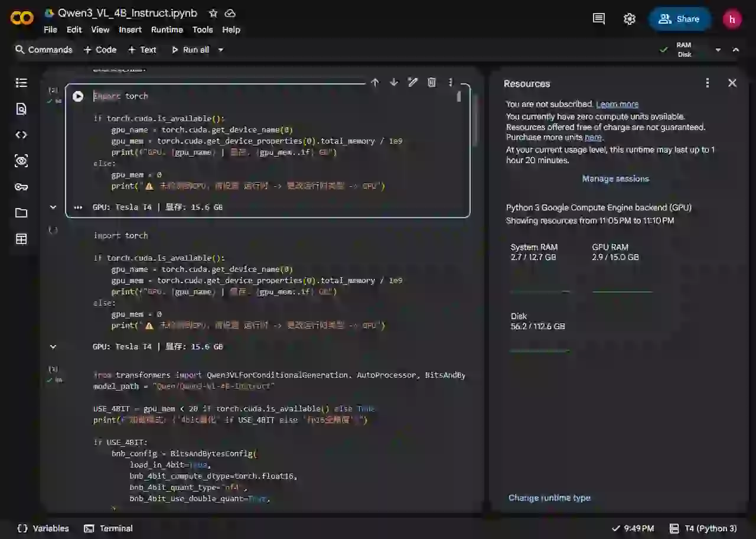The image size is (756, 539).
Task: Open the eye-shaped inspector sidebar icon
Action: click(21, 161)
